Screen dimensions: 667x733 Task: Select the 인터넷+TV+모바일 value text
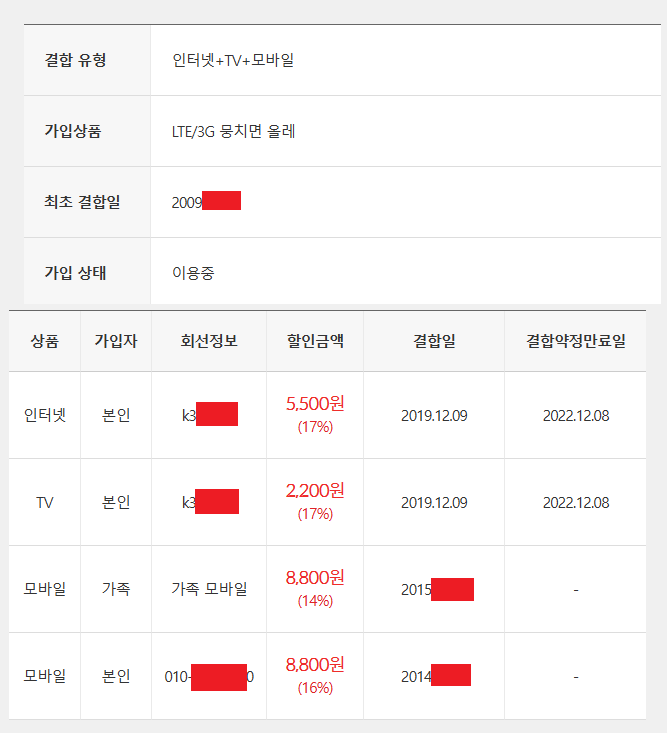pyautogui.click(x=233, y=60)
